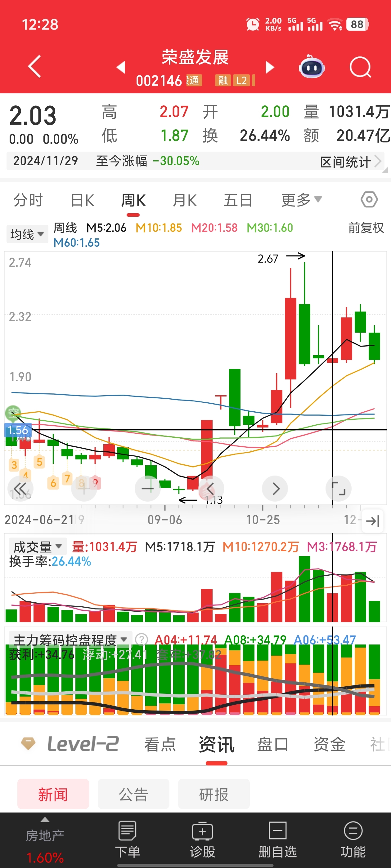Zoom out chart with minus button
This screenshot has width=391, height=868.
[x=147, y=489]
